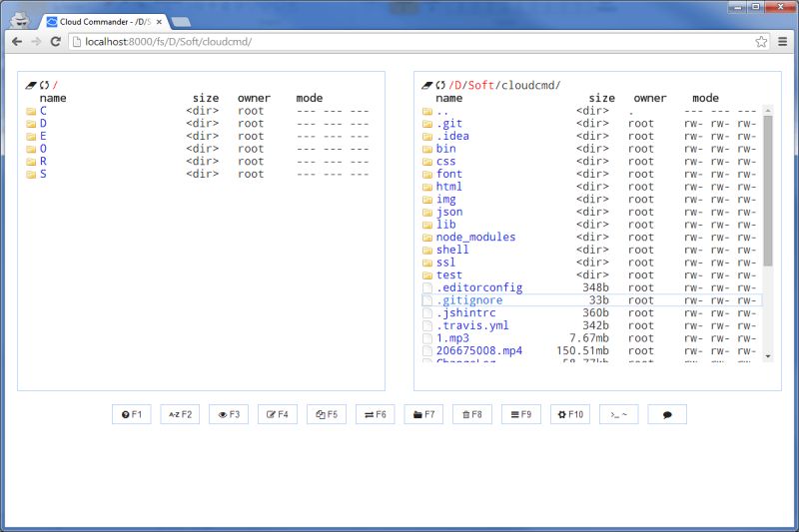Image resolution: width=799 pixels, height=532 pixels.
Task: Select the .travis.yml file
Action: click(x=472, y=325)
